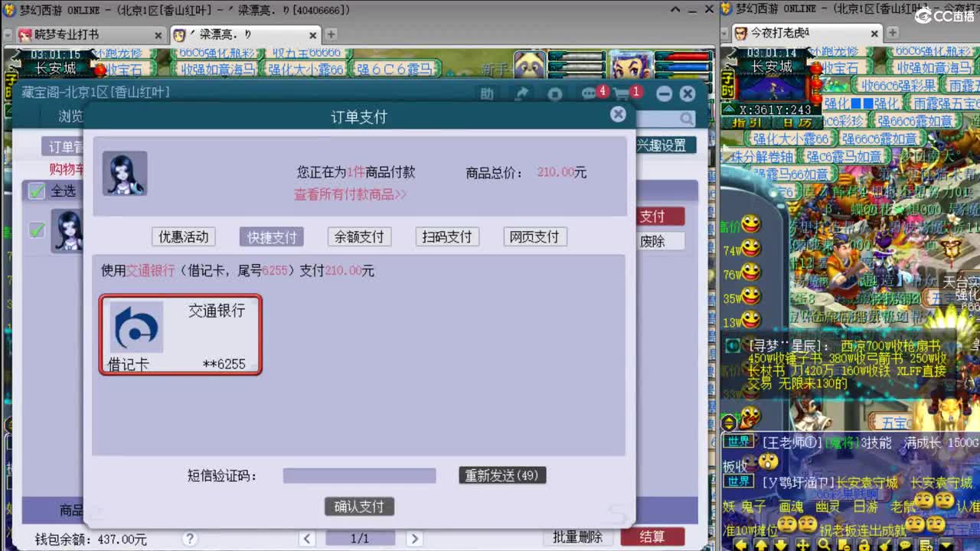Open the 优惠活动 payment tab
Viewport: 980px width, 551px height.
pos(183,236)
